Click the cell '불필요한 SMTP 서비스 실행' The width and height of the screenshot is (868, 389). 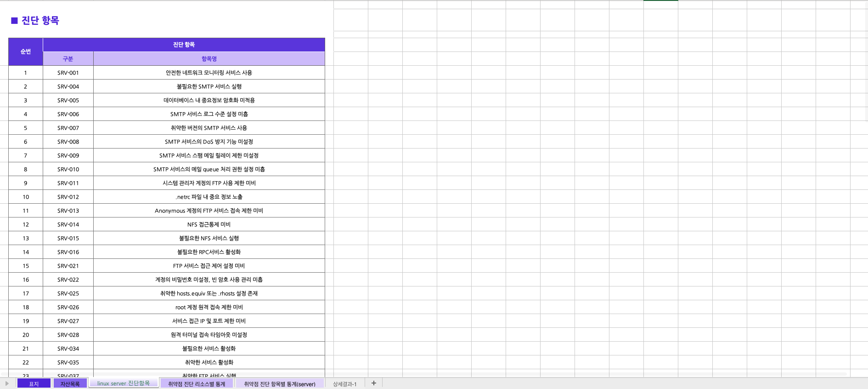209,86
